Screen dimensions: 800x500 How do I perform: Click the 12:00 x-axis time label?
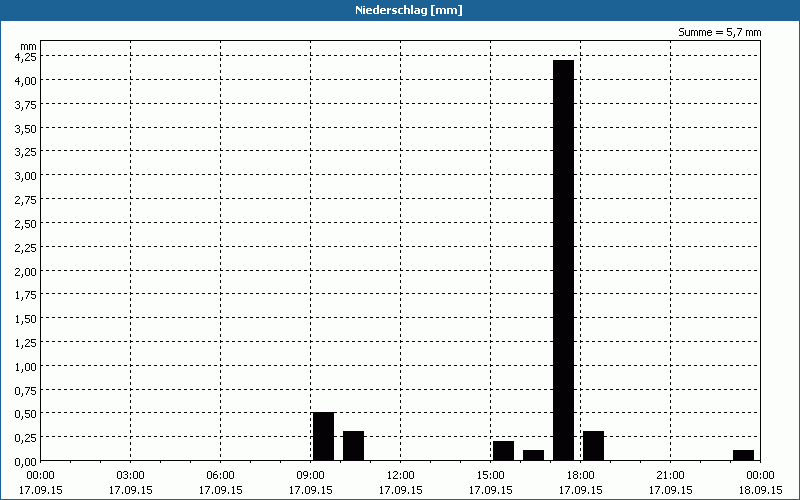401,476
